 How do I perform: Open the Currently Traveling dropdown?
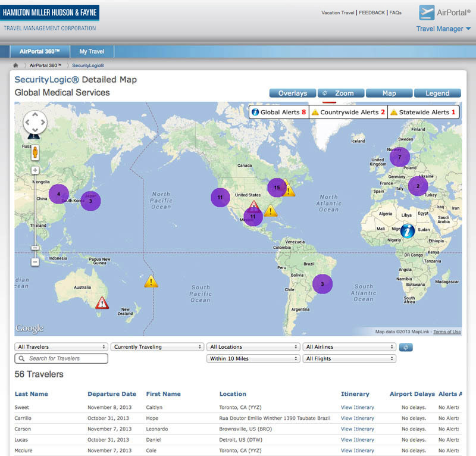coord(157,346)
